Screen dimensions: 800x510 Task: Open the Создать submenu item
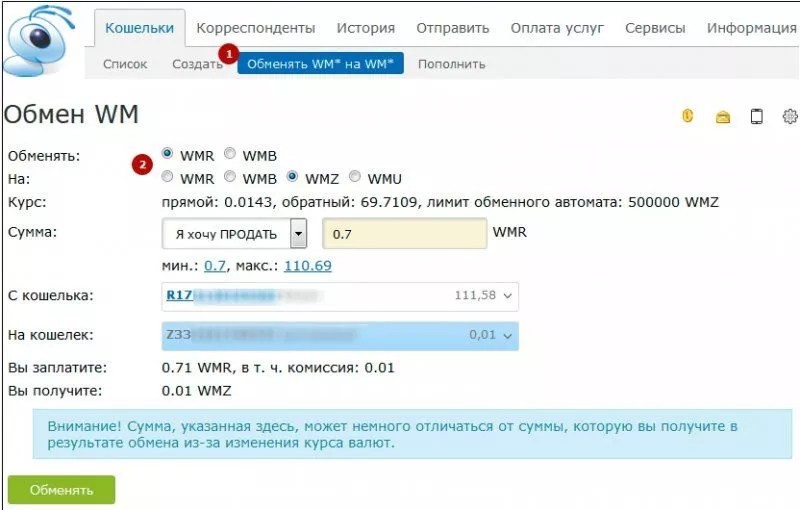point(197,64)
